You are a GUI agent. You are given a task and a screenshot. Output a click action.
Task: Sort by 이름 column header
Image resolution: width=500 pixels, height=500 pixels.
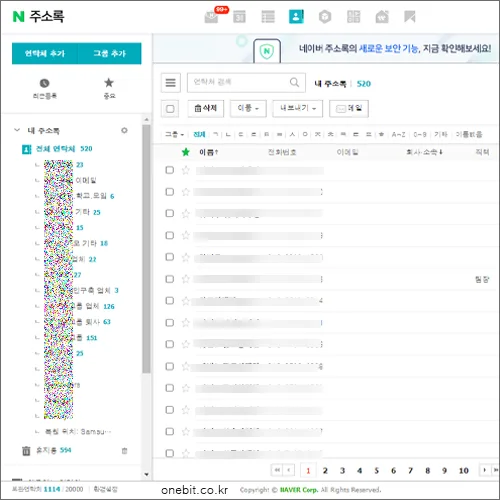click(x=209, y=152)
